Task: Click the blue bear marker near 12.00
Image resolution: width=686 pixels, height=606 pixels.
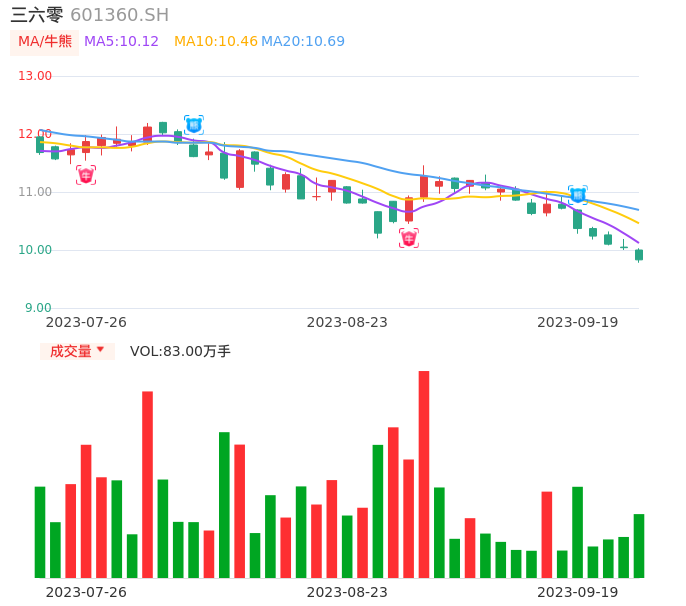Action: tap(193, 125)
